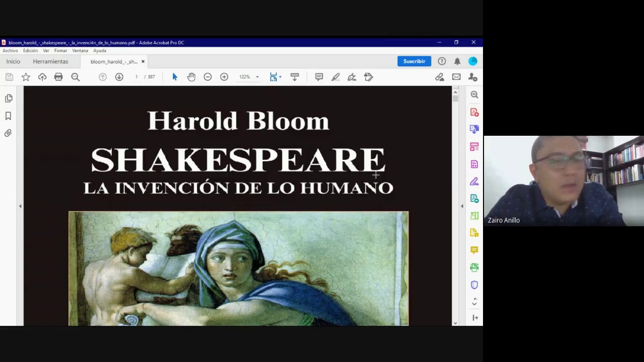
Task: Open the stamp/edit tool in toolbar
Action: [369, 77]
